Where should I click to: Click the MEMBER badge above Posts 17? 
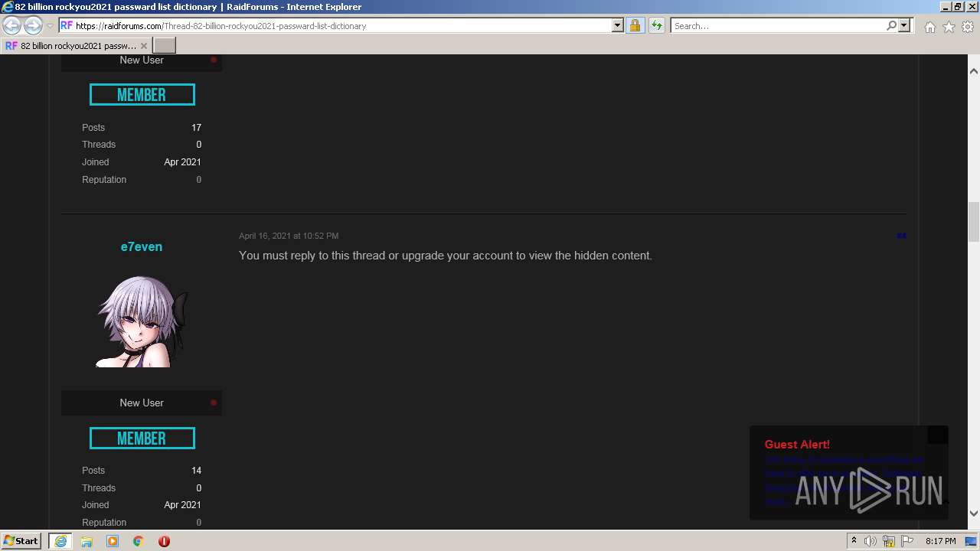click(x=142, y=95)
